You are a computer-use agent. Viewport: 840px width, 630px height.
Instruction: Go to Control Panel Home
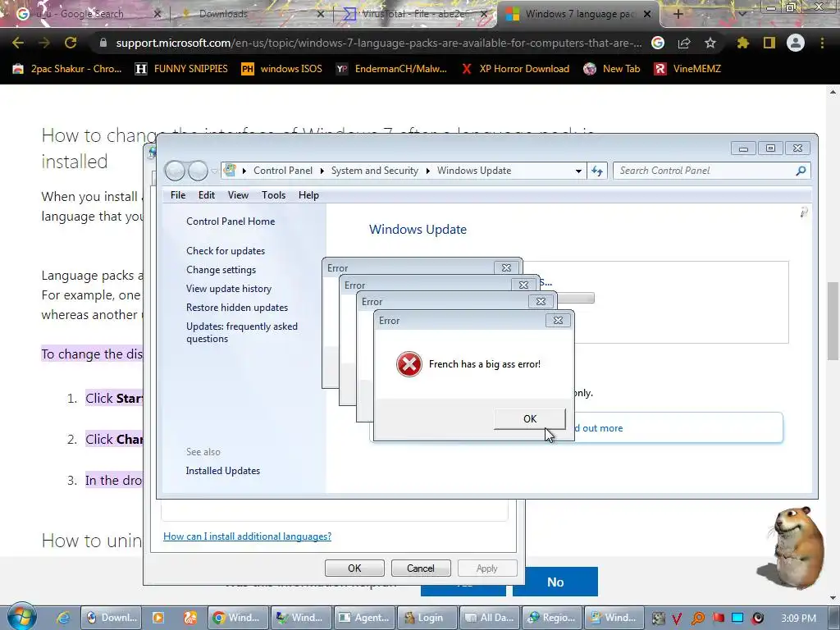(x=231, y=221)
